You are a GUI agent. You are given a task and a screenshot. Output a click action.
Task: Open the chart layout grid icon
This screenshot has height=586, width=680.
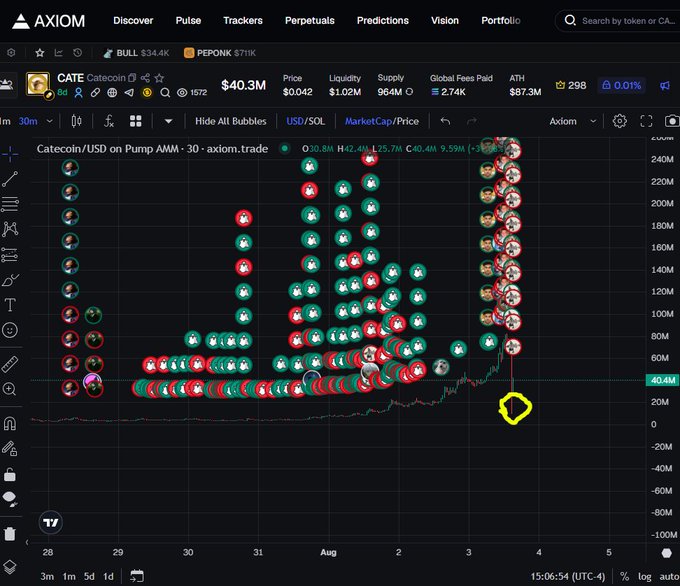[x=136, y=121]
